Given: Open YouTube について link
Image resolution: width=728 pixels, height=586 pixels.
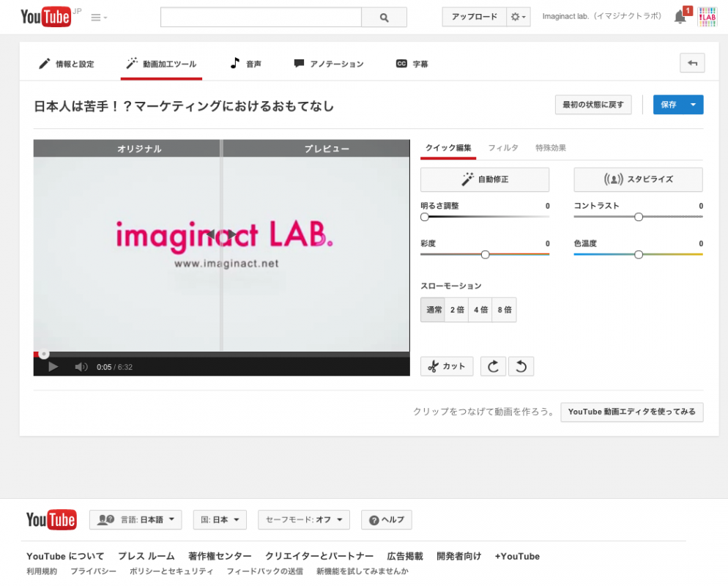Looking at the screenshot, I should tap(65, 556).
